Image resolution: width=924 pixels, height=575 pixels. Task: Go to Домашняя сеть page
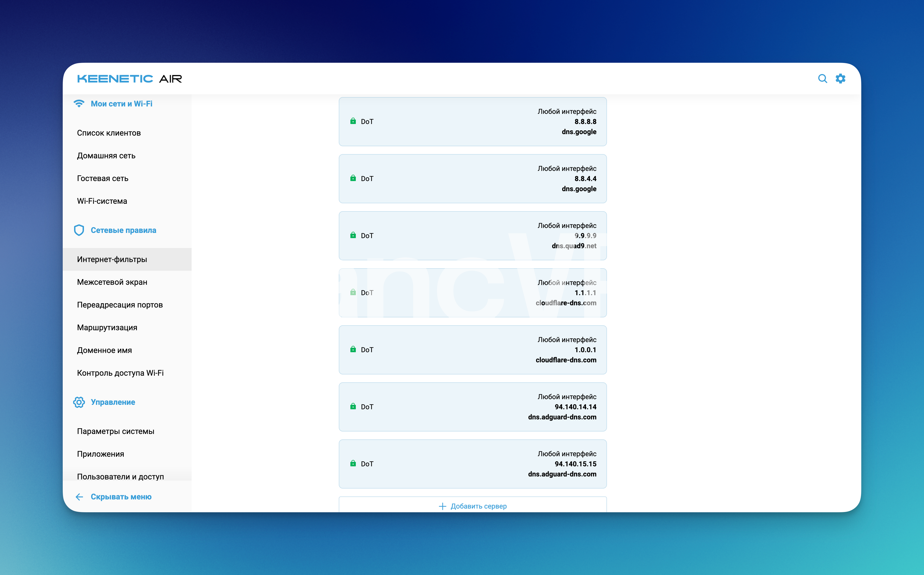(x=106, y=156)
